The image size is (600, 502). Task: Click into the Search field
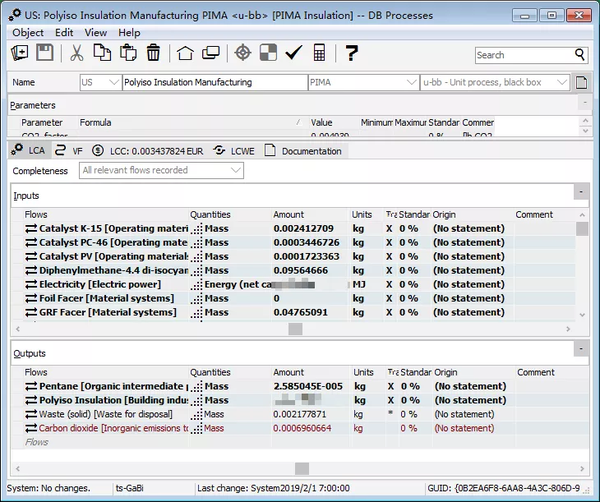[x=525, y=55]
